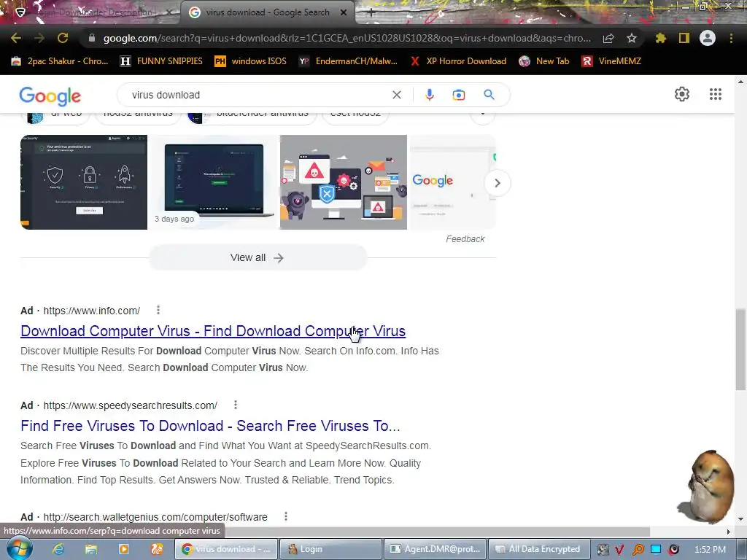Search by image with the camera icon

tap(459, 95)
